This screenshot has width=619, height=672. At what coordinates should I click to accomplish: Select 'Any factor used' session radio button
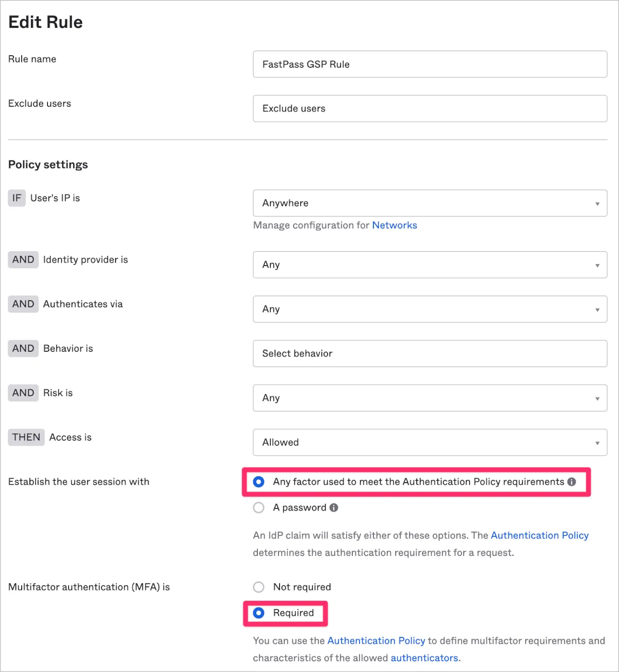click(x=259, y=482)
